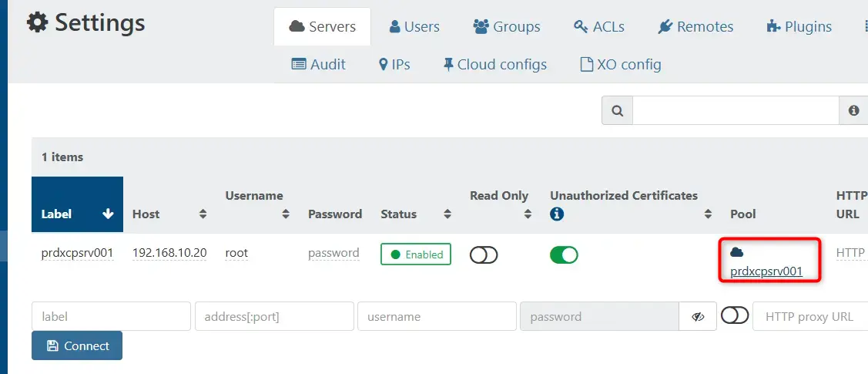Switch to the Users tab
The height and width of the screenshot is (374, 868).
click(414, 26)
